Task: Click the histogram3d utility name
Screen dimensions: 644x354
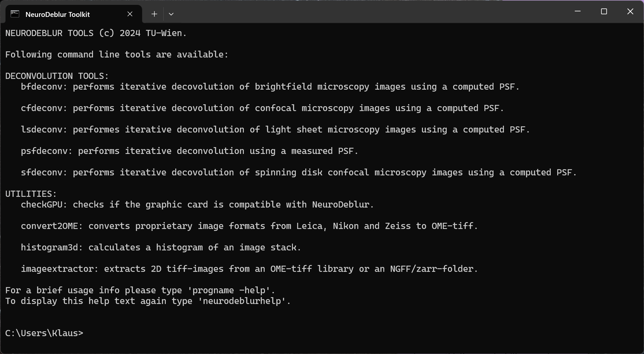Action: tap(49, 247)
